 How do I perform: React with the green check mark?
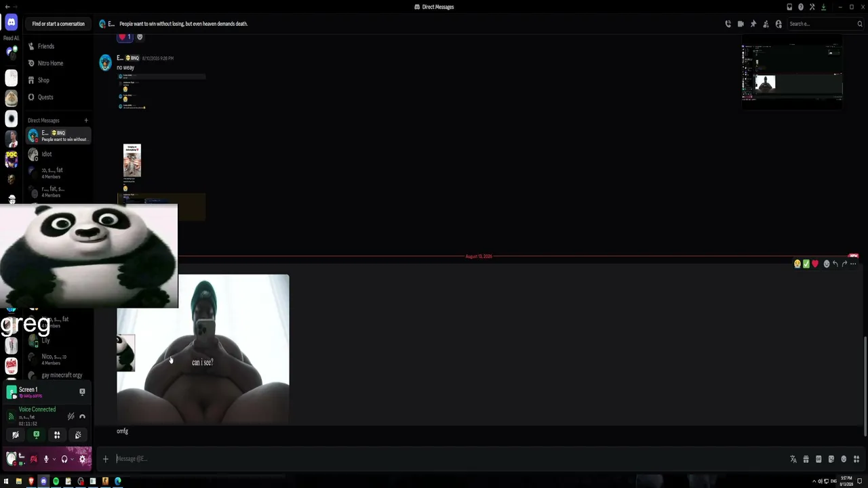(x=806, y=264)
